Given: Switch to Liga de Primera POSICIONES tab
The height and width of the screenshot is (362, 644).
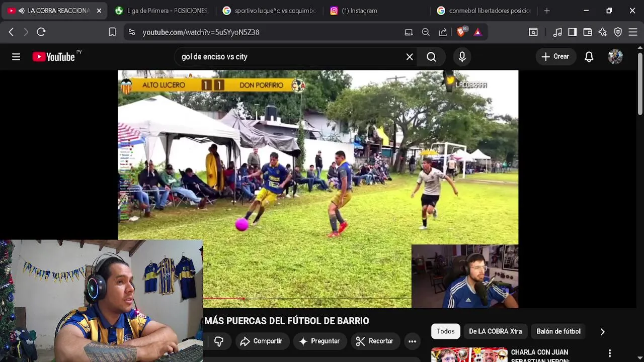Looking at the screenshot, I should 161,11.
